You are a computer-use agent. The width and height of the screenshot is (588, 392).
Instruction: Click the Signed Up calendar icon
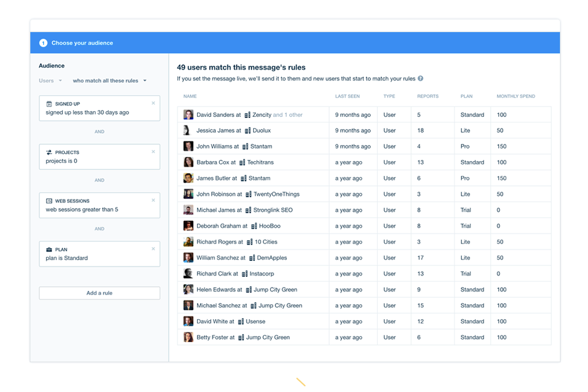point(49,104)
